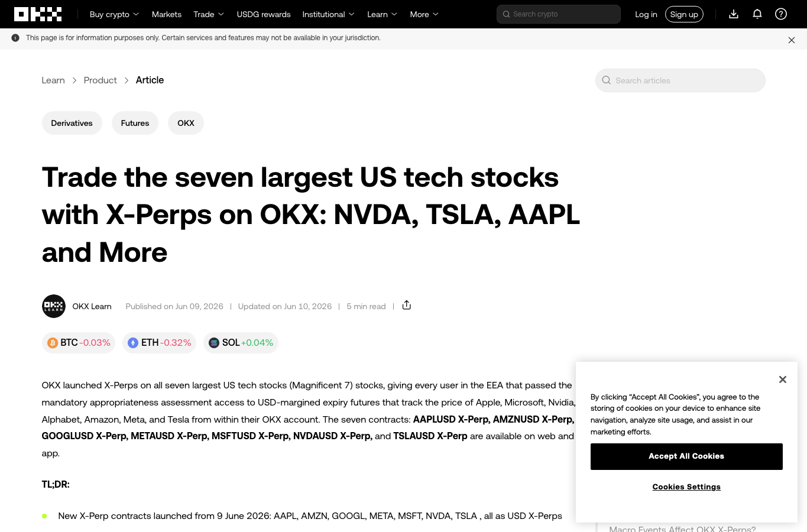Click the download app icon
The width and height of the screenshot is (807, 532).
coord(734,14)
